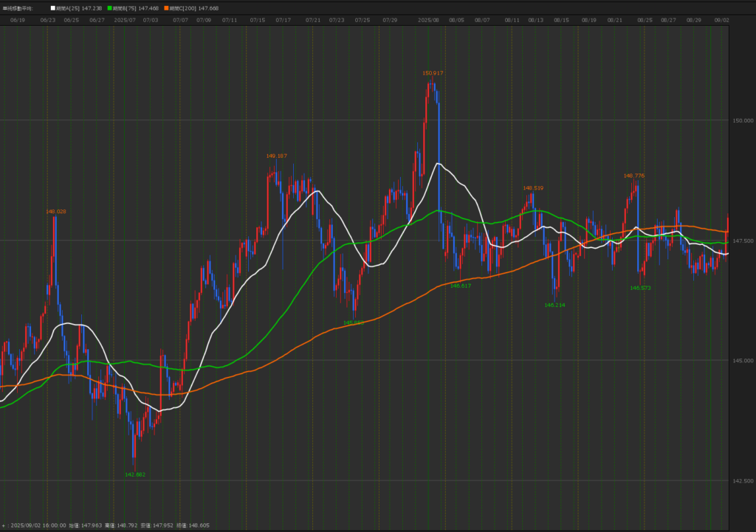The width and height of the screenshot is (756, 532).
Task: Select the 142.602 lowest price label
Action: click(134, 474)
